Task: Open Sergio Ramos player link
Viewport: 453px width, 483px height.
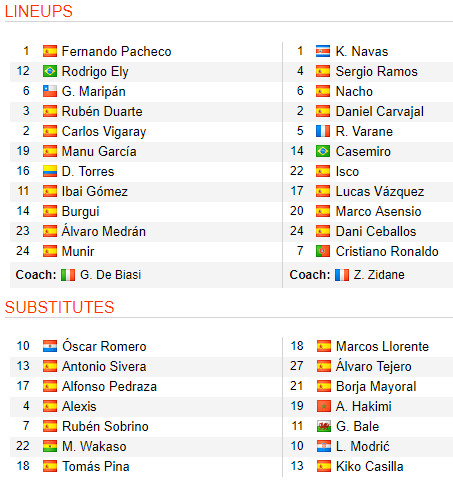Action: point(376,72)
